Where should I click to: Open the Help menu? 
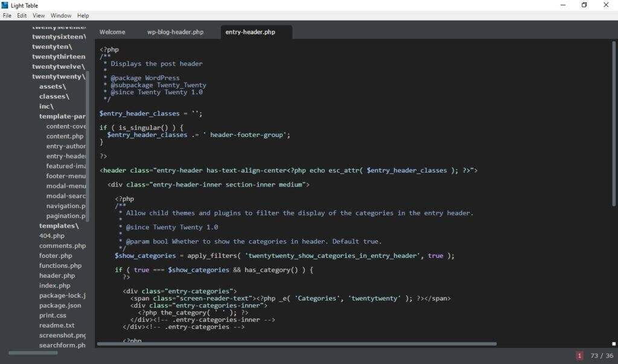[x=83, y=16]
